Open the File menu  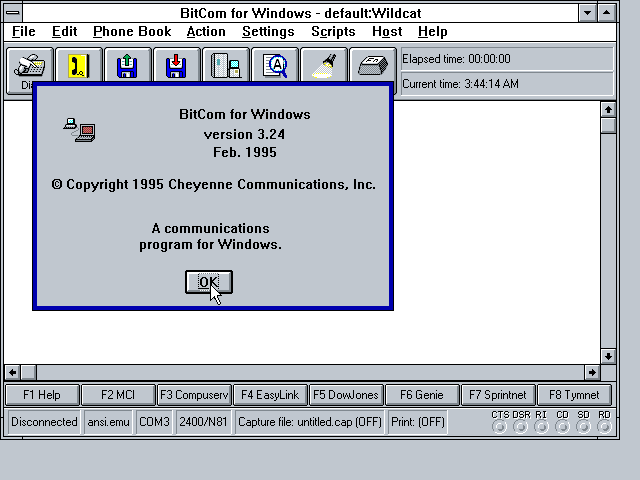[24, 31]
